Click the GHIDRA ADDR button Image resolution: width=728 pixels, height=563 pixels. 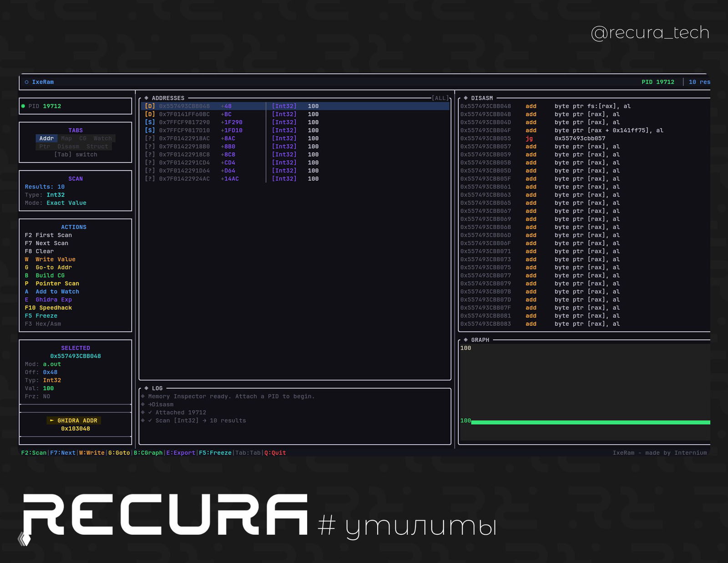point(75,421)
